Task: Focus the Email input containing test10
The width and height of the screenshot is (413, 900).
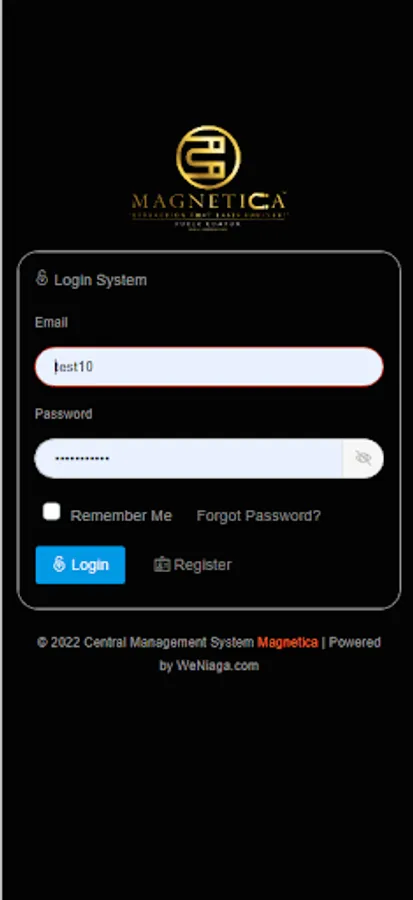Action: click(x=209, y=367)
